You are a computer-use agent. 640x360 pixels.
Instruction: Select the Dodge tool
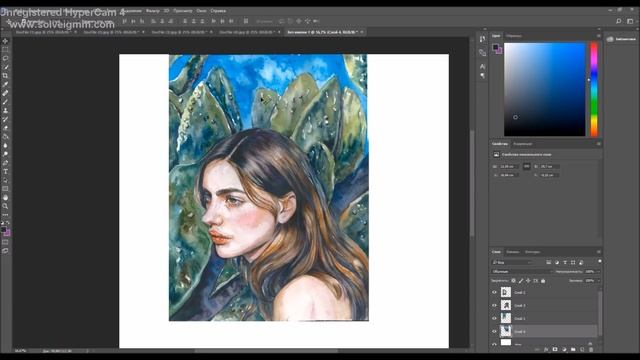[5, 154]
